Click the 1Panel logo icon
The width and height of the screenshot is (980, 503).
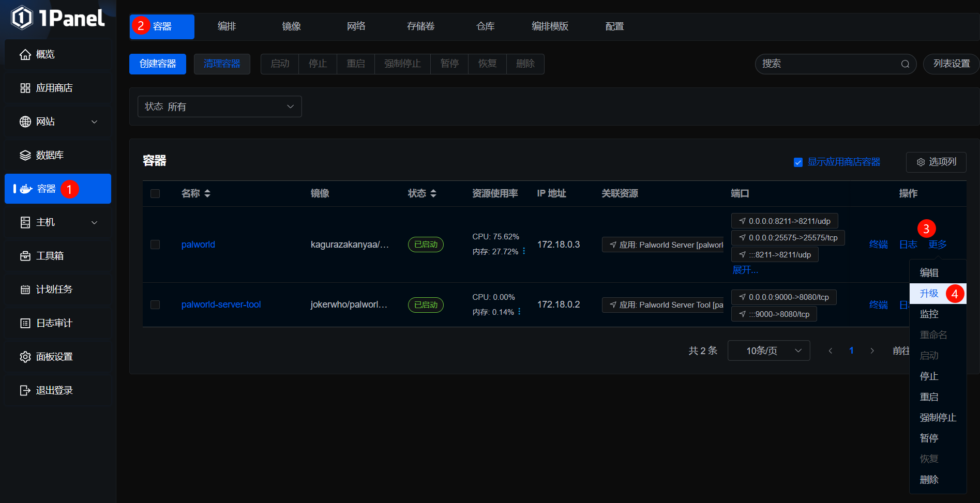point(22,18)
